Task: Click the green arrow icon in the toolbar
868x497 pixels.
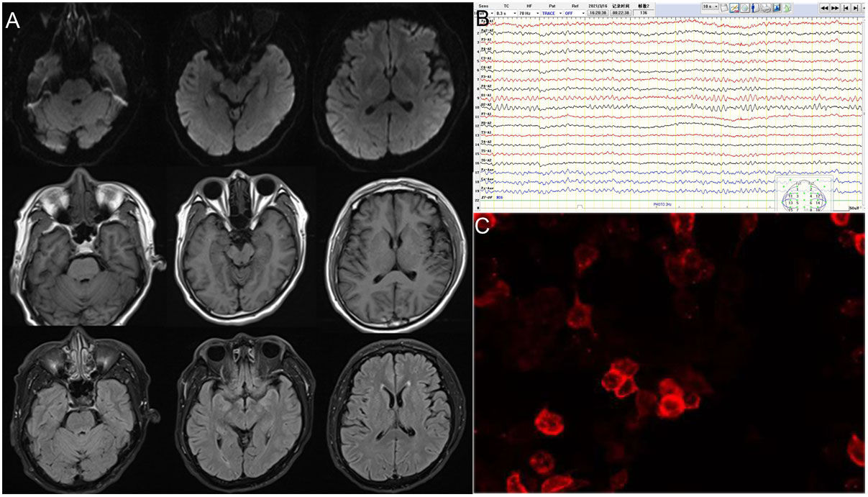Action: (x=788, y=7)
